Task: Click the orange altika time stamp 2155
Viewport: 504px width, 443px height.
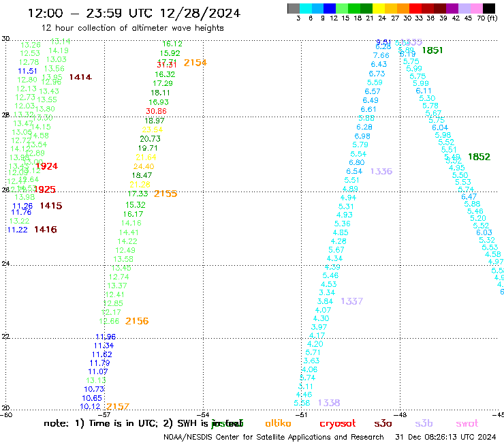Action: pos(166,194)
